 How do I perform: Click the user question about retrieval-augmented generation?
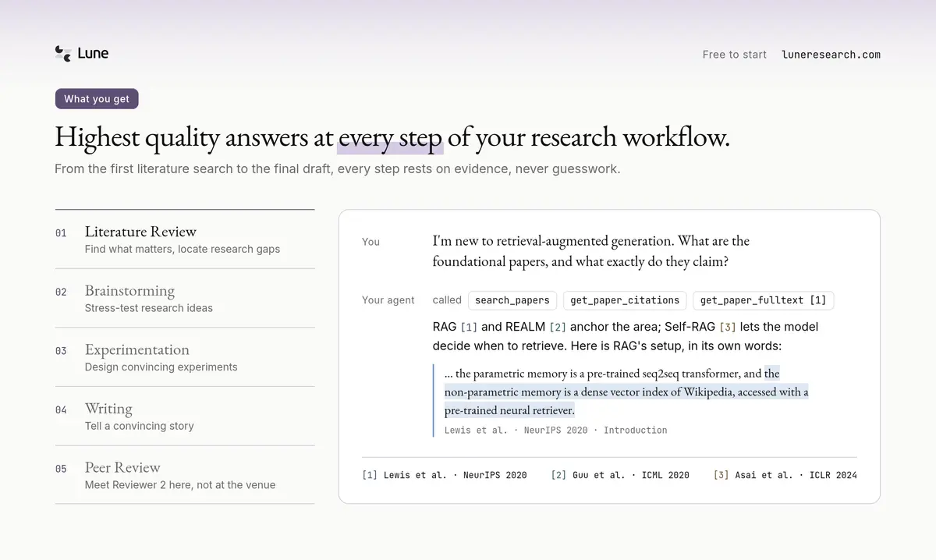point(591,251)
